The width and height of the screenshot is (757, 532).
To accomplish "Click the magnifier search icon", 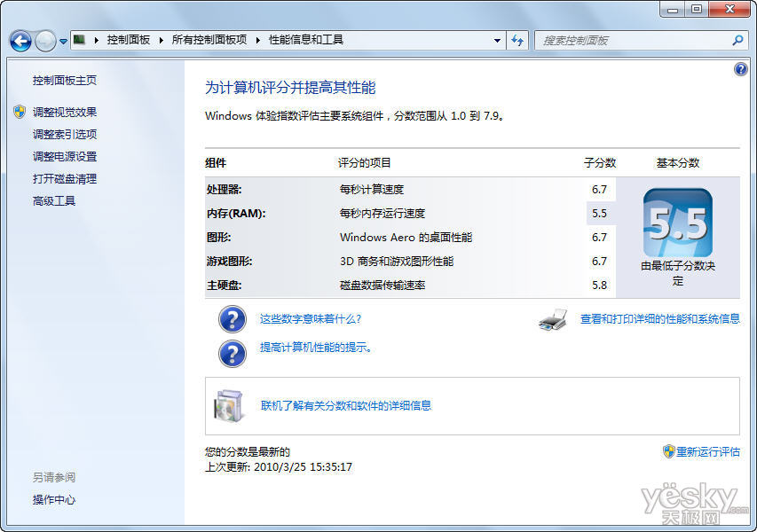I will [737, 41].
